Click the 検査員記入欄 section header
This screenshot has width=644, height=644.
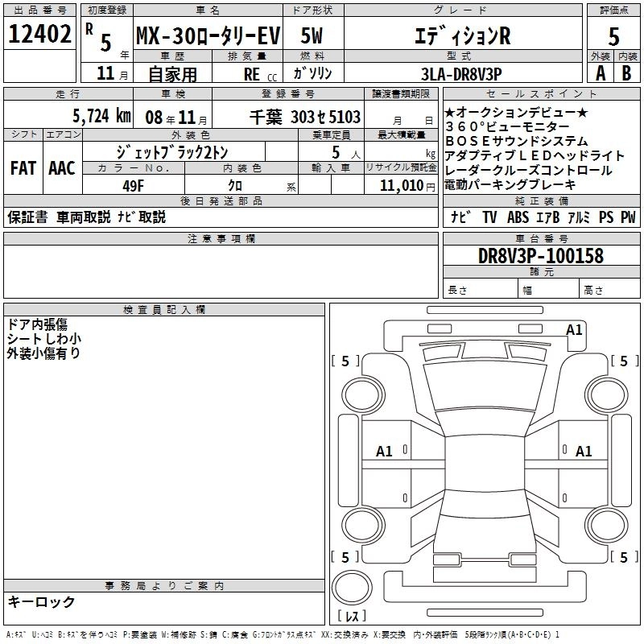(164, 310)
